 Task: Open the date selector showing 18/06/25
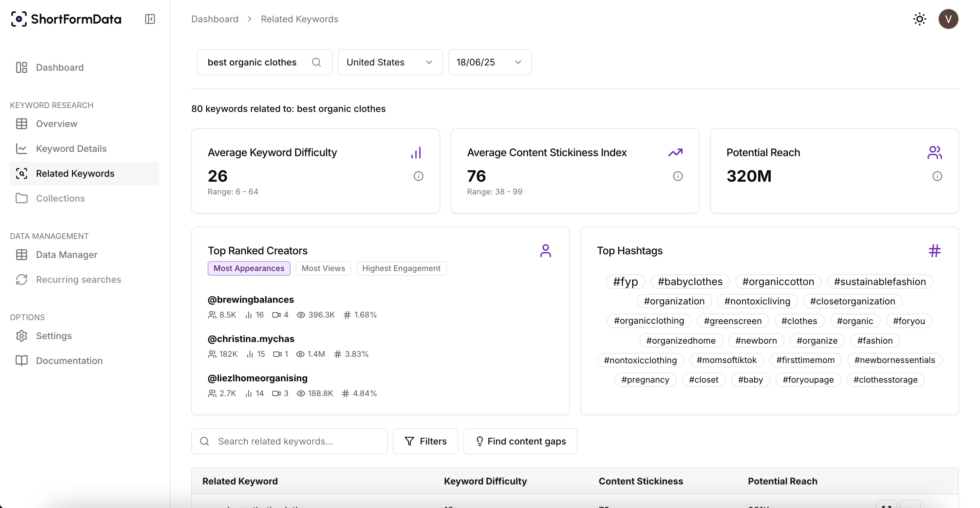489,62
